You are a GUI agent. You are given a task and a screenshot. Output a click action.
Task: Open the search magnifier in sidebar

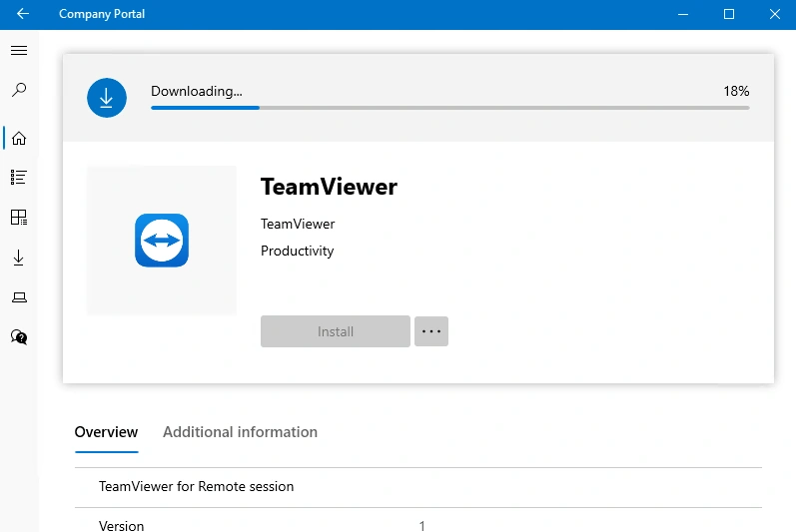point(19,90)
